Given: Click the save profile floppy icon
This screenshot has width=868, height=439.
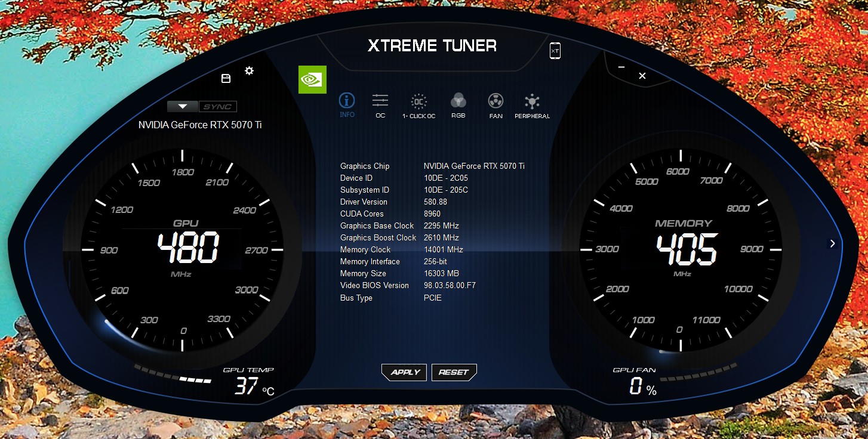Looking at the screenshot, I should [226, 79].
